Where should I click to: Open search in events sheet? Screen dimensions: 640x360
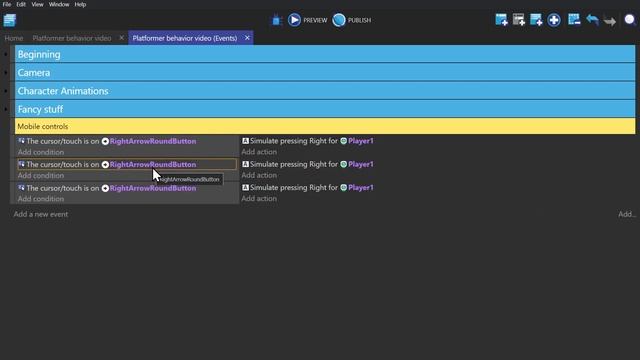point(630,20)
